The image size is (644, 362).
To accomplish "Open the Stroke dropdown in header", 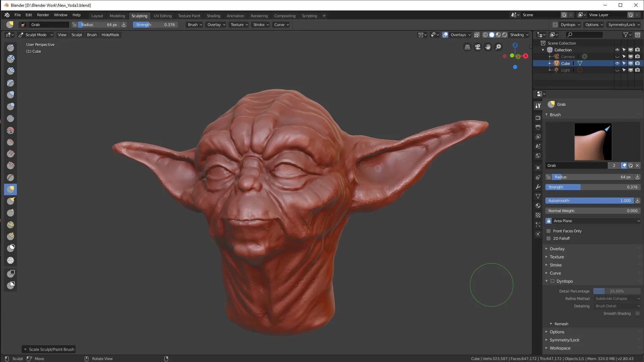I will (261, 25).
